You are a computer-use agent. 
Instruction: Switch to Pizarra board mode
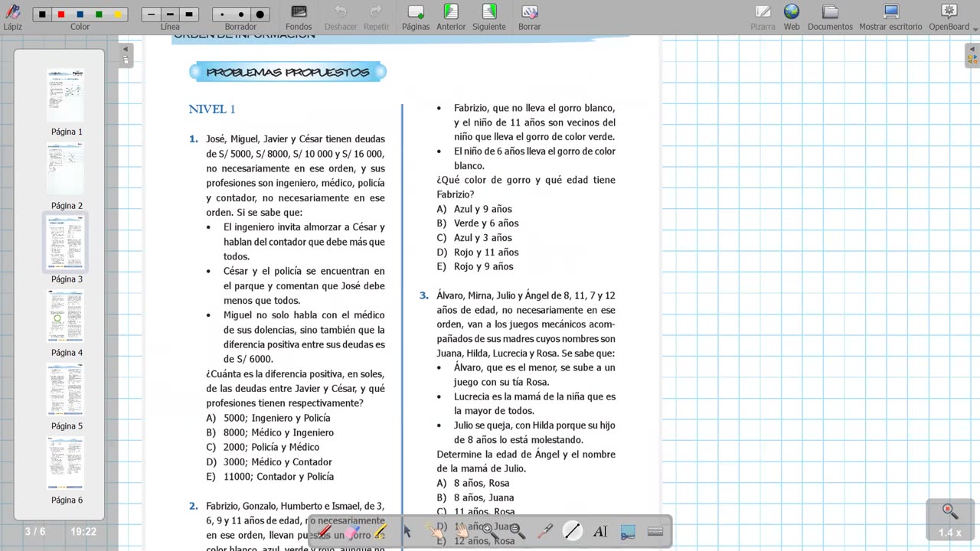click(x=763, y=16)
